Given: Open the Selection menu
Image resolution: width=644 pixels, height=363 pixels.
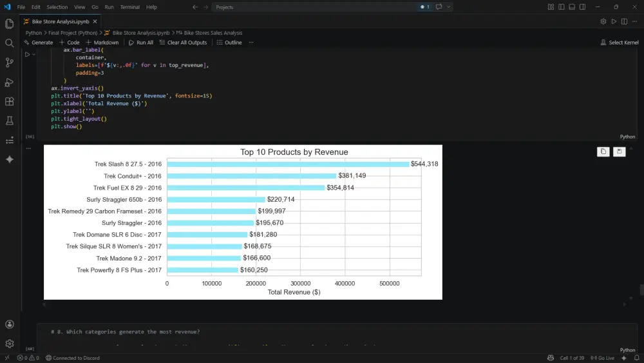Looking at the screenshot, I should 57,7.
